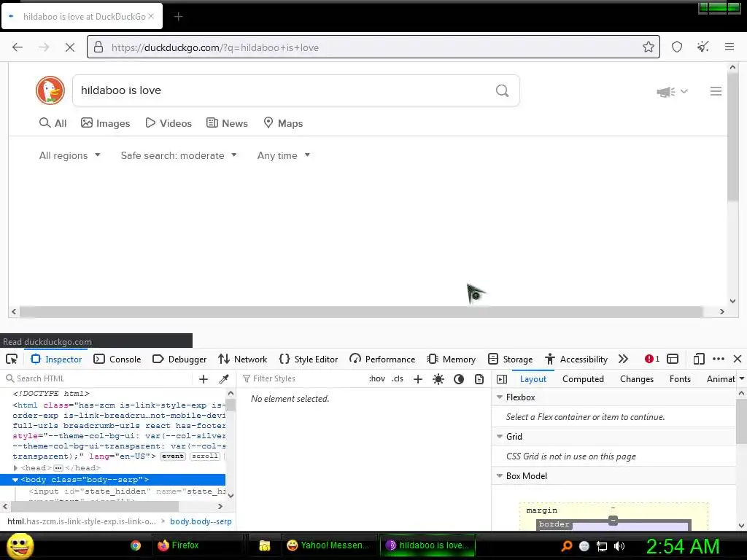The height and width of the screenshot is (560, 747).
Task: Show News search results
Action: [227, 123]
